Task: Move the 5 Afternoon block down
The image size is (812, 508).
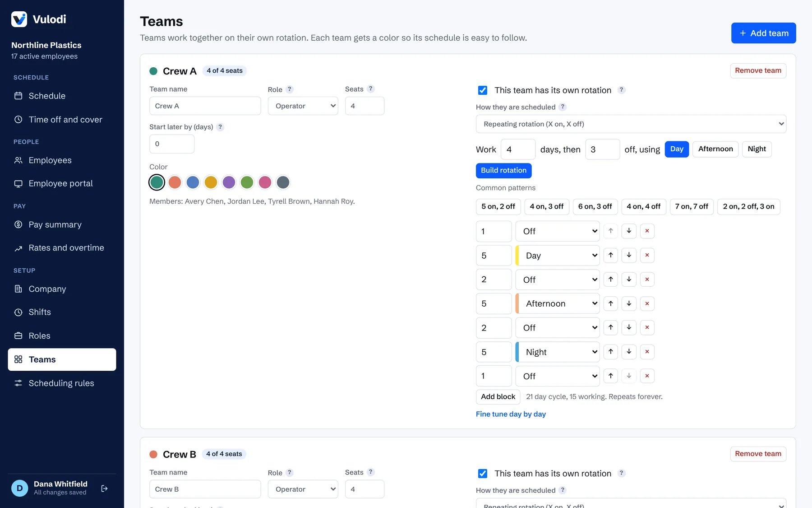Action: pos(629,303)
